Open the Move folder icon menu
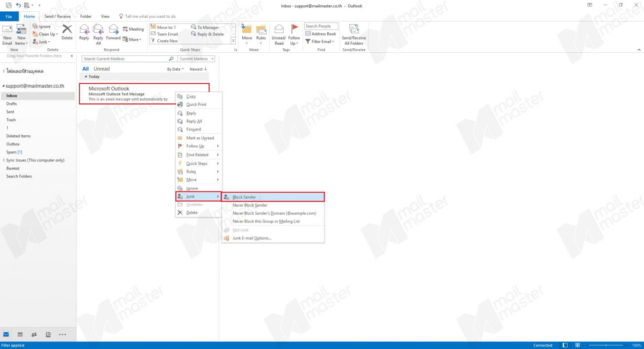Screen dimensions: 644x349 coord(247,35)
